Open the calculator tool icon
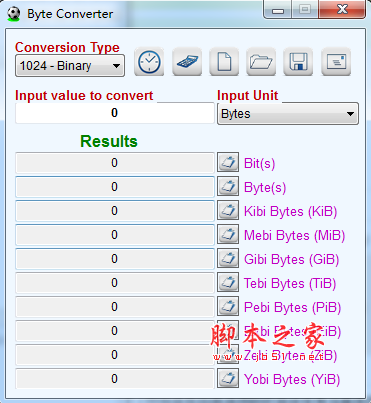 coord(187,62)
